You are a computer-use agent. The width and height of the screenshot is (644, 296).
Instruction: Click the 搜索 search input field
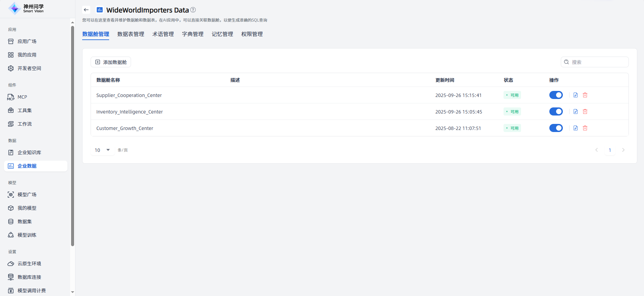(598, 62)
